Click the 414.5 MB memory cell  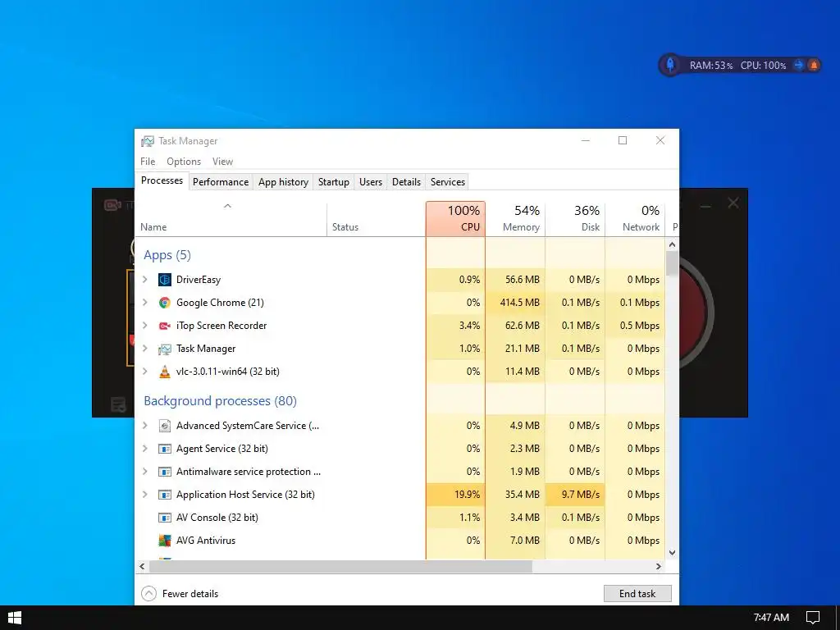[x=515, y=303]
